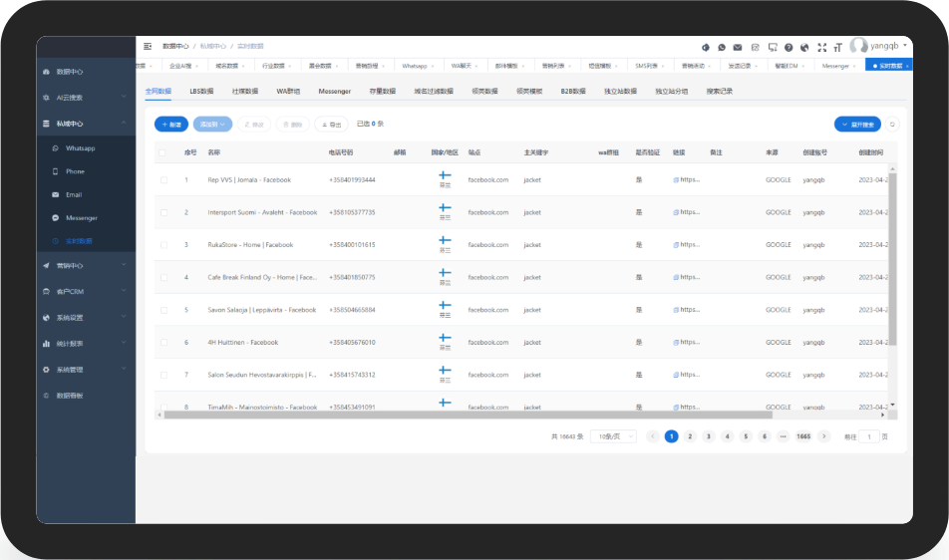Click the blue 新增 button
949x560 pixels.
pos(171,125)
